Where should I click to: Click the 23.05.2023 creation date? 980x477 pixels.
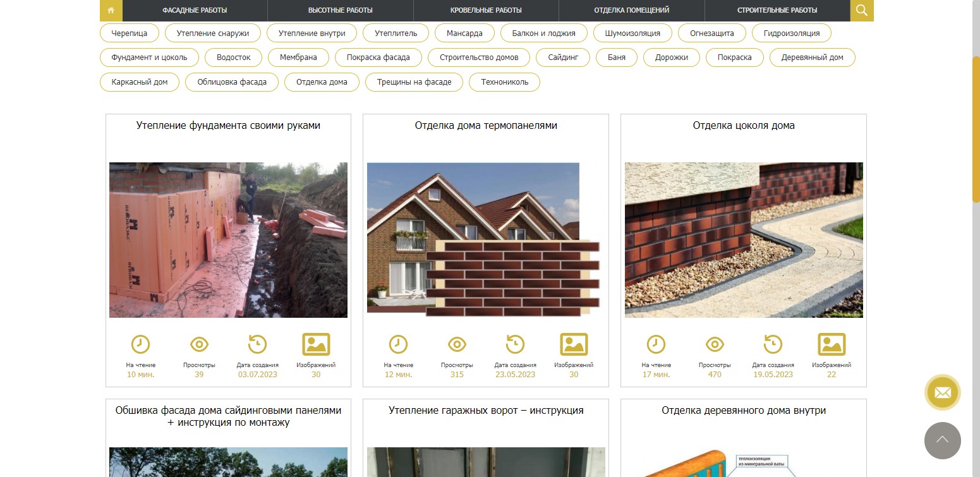(x=515, y=375)
